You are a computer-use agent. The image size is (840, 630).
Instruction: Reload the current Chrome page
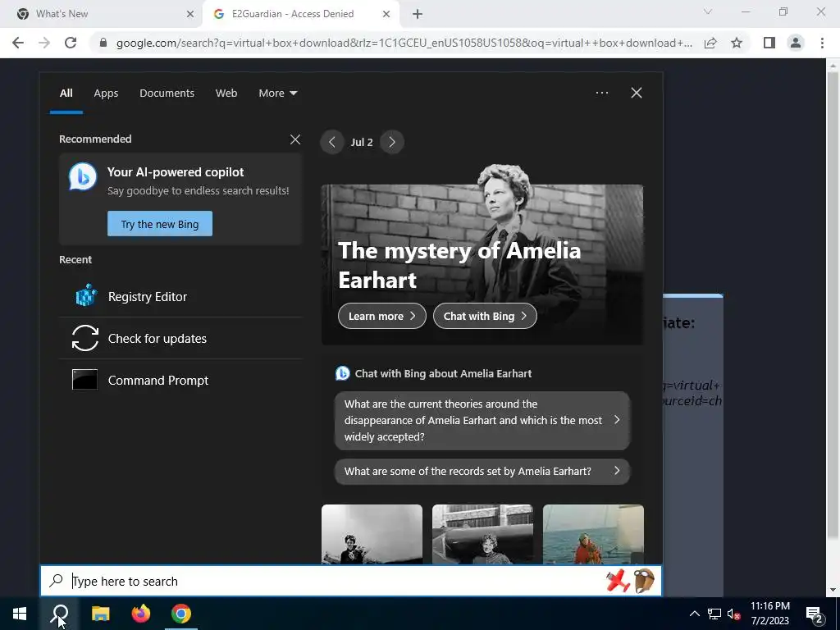click(71, 43)
